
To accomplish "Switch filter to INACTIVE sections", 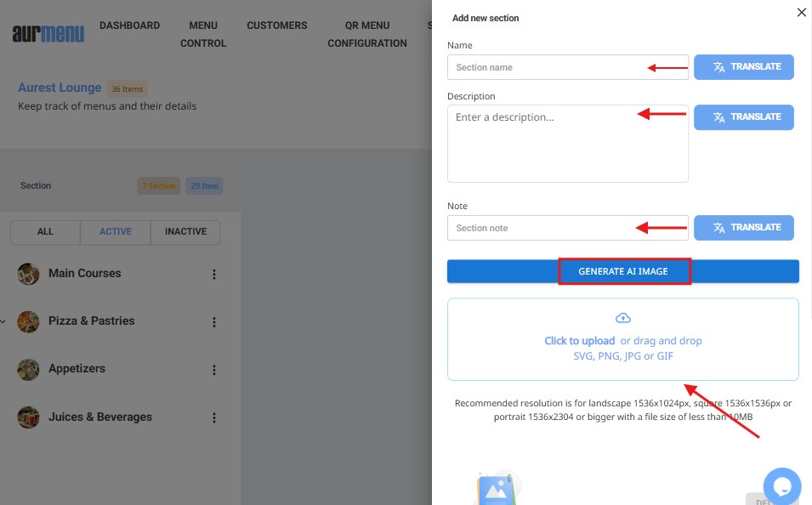I will 185,232.
